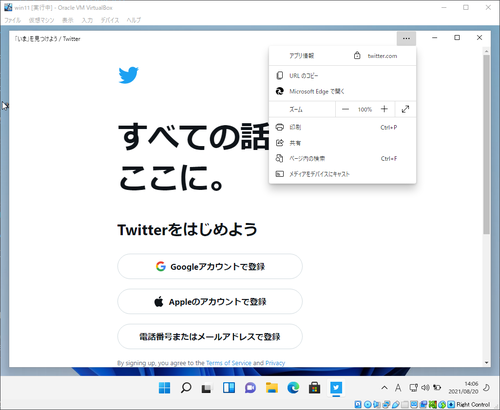Open taskbar Search magnifier

pos(186,388)
